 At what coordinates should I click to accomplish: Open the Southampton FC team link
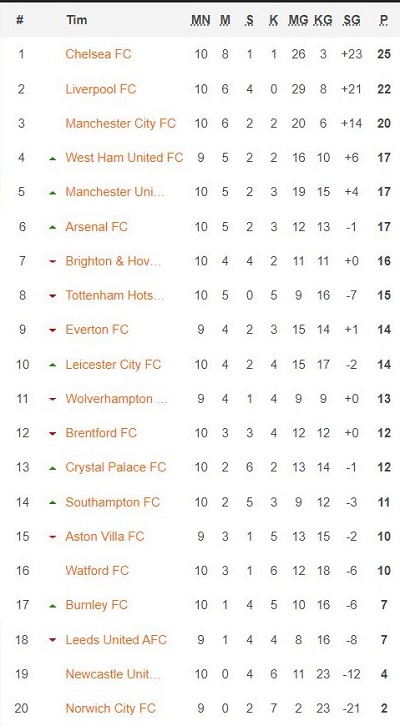pos(112,502)
